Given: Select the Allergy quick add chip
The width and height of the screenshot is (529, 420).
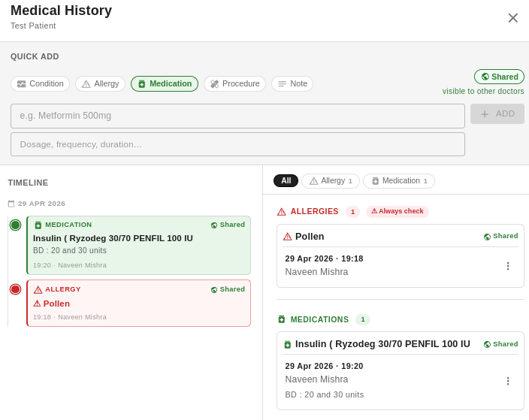Looking at the screenshot, I should [x=100, y=83].
